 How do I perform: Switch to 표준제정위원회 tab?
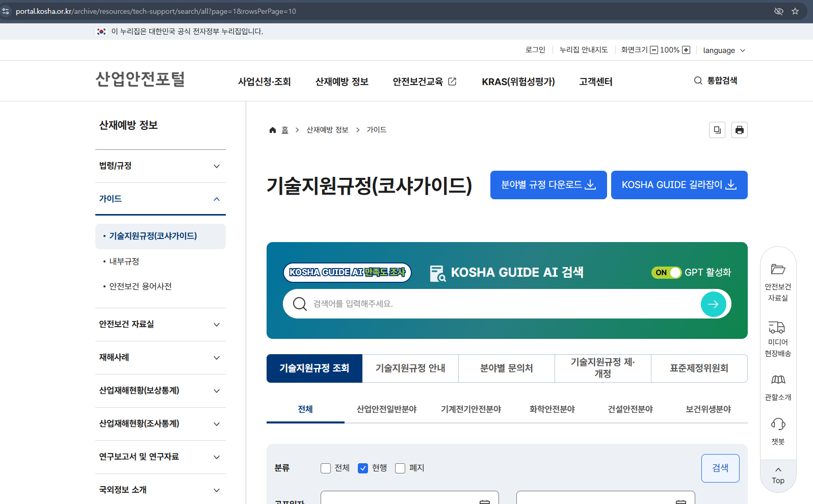coord(699,368)
